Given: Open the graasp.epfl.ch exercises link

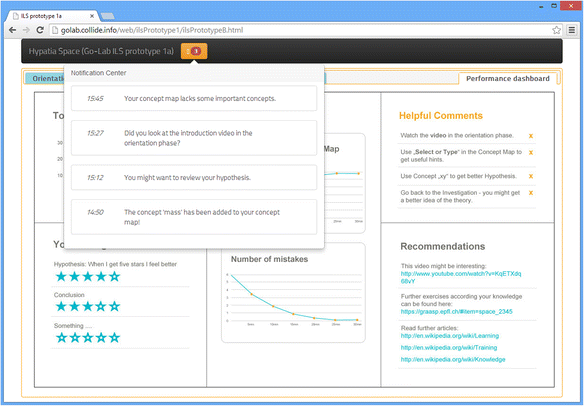Looking at the screenshot, I should (457, 311).
